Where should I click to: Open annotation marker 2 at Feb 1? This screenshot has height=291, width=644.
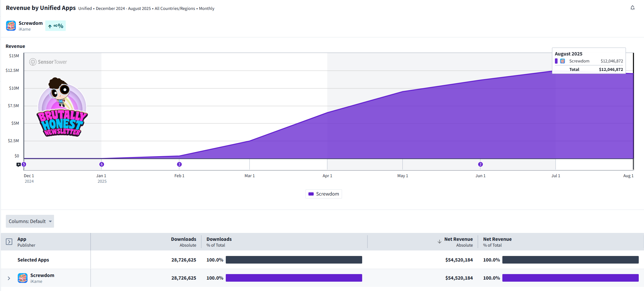pos(179,164)
